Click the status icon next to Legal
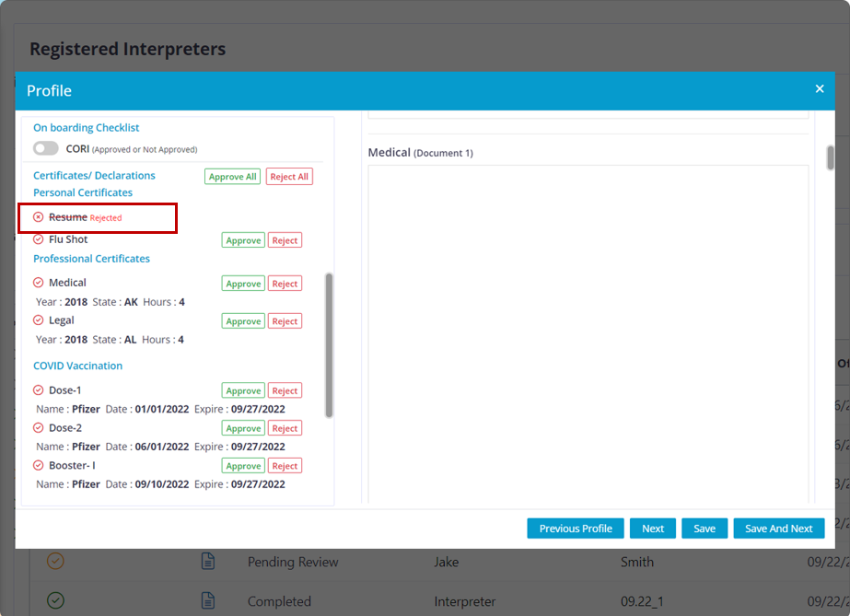Screen dimensions: 850x616 pyautogui.click(x=39, y=320)
